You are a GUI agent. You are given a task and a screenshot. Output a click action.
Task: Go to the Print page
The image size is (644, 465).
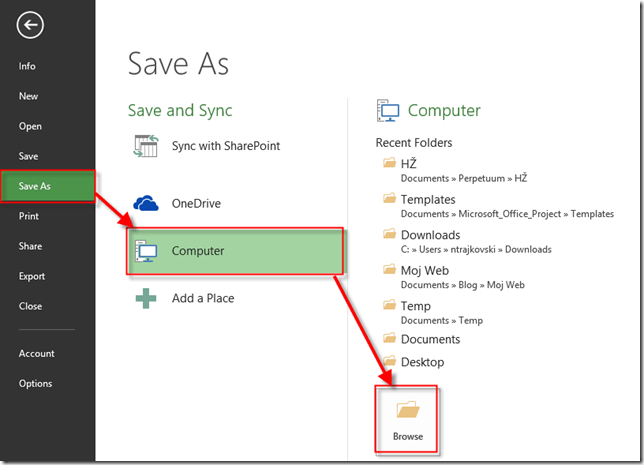pos(29,216)
